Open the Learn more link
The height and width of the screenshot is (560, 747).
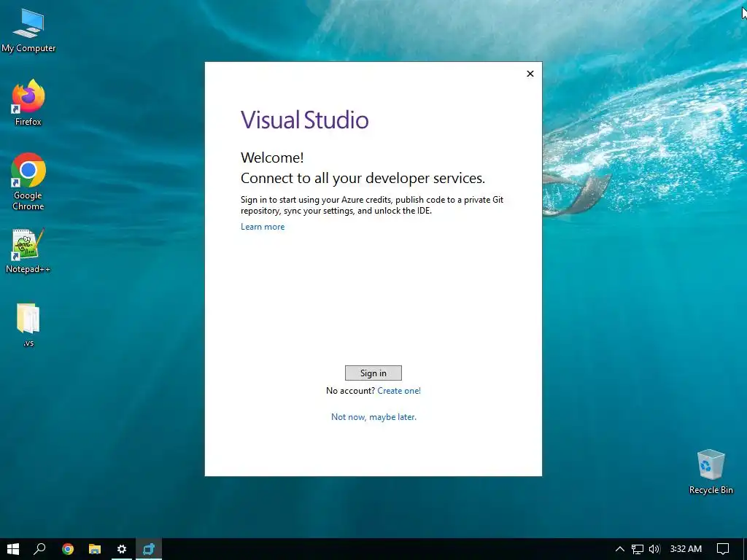pyautogui.click(x=263, y=227)
